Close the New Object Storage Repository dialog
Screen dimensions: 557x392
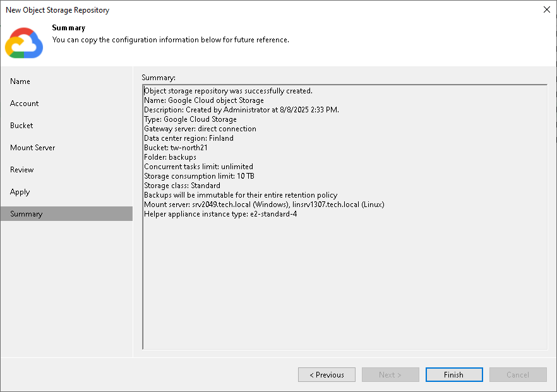coord(547,9)
